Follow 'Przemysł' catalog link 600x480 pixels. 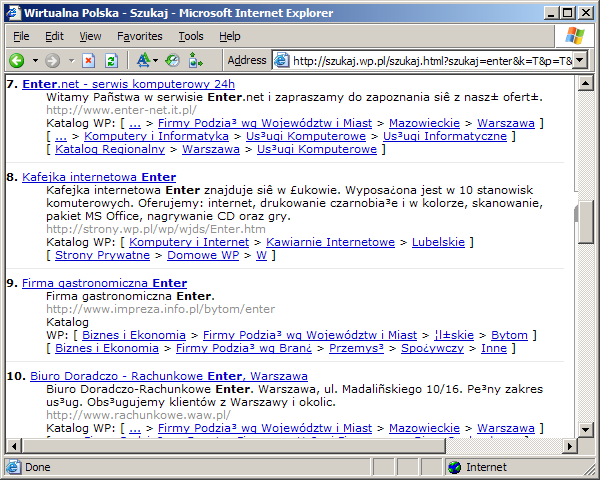tap(356, 348)
